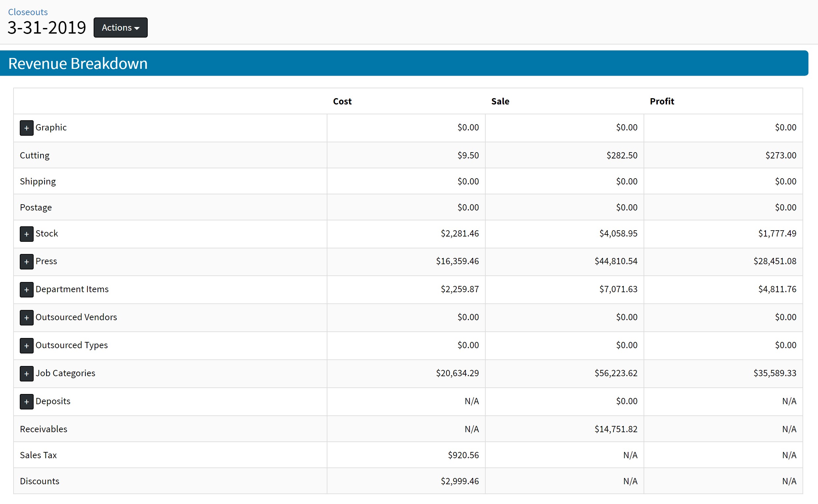This screenshot has width=818, height=504.
Task: Expand the Press row details
Action: click(x=26, y=262)
